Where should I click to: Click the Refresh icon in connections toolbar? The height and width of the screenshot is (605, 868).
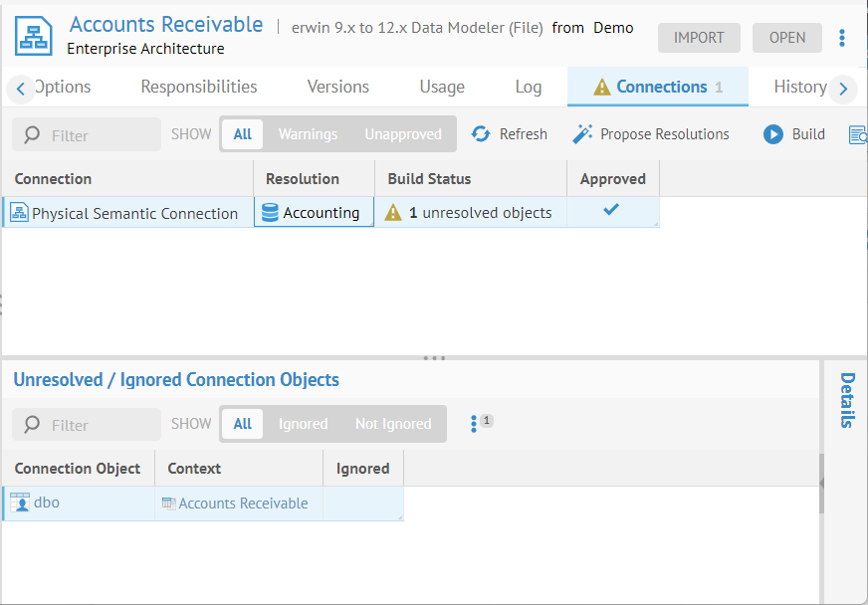tap(481, 134)
